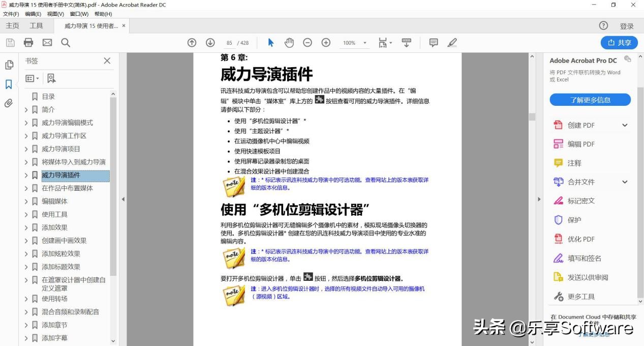Image resolution: width=644 pixels, height=346 pixels.
Task: Expand the 威力导演工作区 bookmark
Action: click(26, 136)
